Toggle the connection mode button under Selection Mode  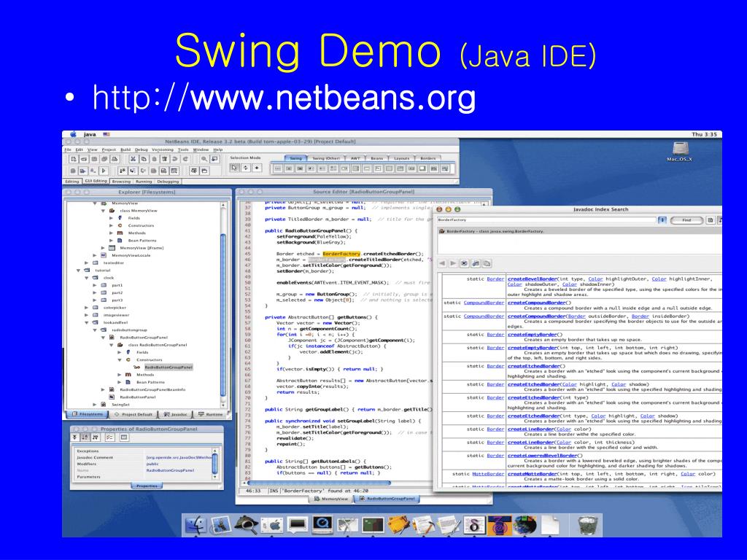pyautogui.click(x=246, y=168)
